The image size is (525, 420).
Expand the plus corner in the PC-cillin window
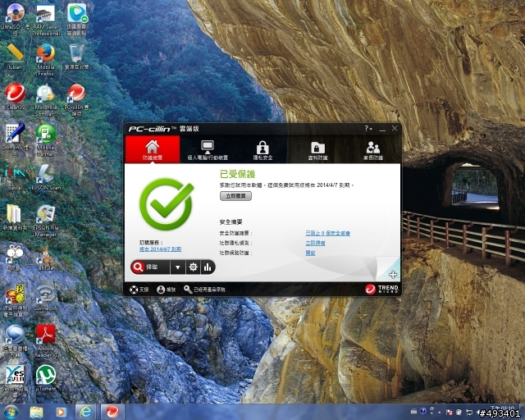click(393, 275)
